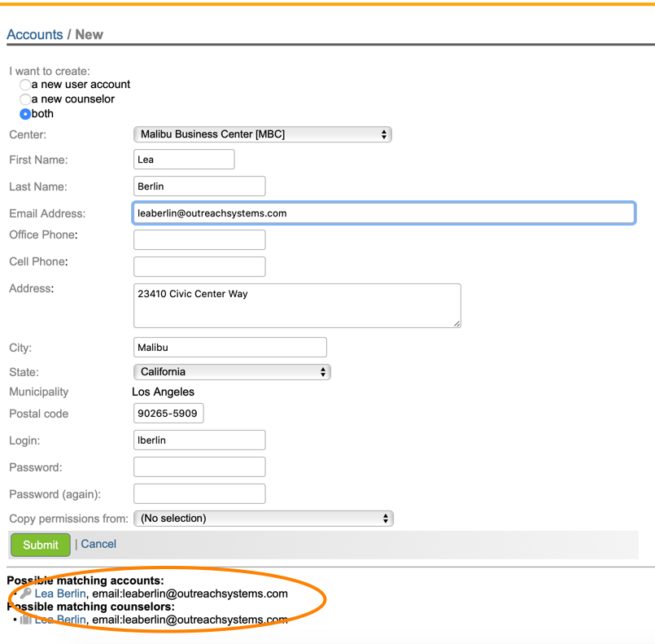Image resolution: width=655 pixels, height=644 pixels.
Task: Click the counselor icon beside matching counselor
Action: [26, 620]
